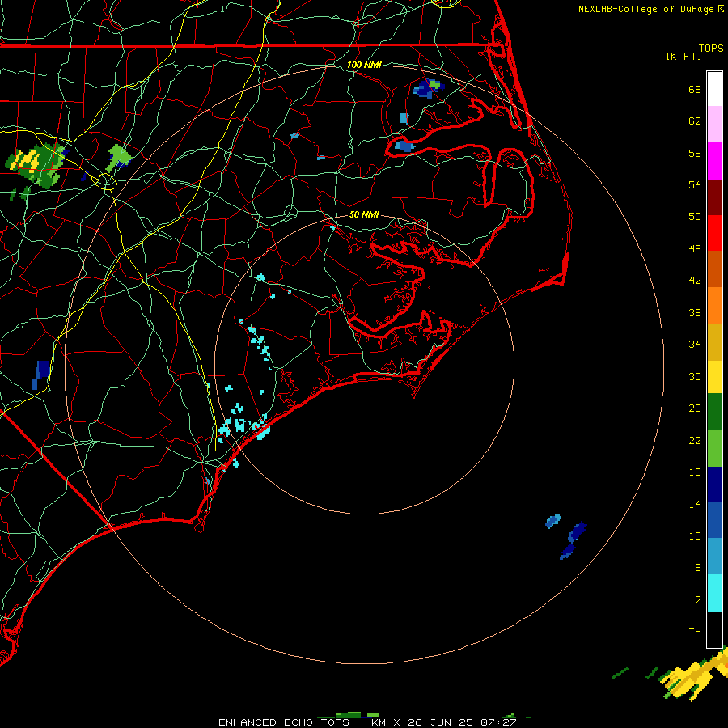
Task: Click the cyan swatch in the legend
Action: coord(714,593)
